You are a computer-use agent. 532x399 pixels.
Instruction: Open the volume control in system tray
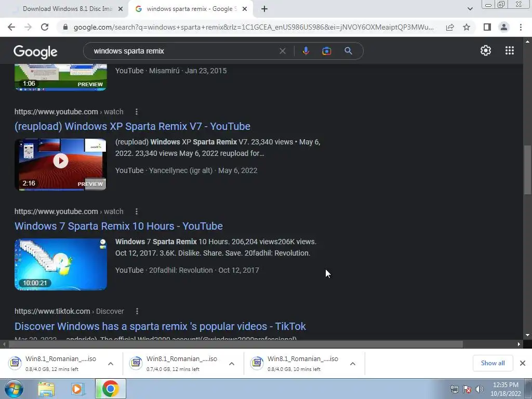[479, 389]
